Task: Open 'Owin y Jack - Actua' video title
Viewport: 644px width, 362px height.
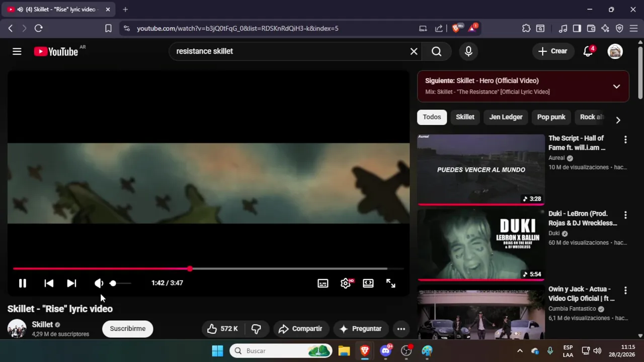Action: (x=581, y=294)
